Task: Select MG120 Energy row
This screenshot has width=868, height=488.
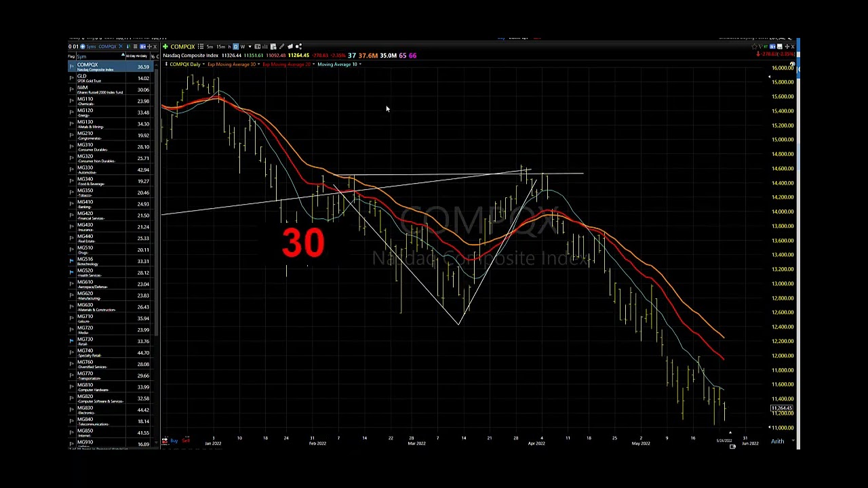Action: [x=109, y=113]
